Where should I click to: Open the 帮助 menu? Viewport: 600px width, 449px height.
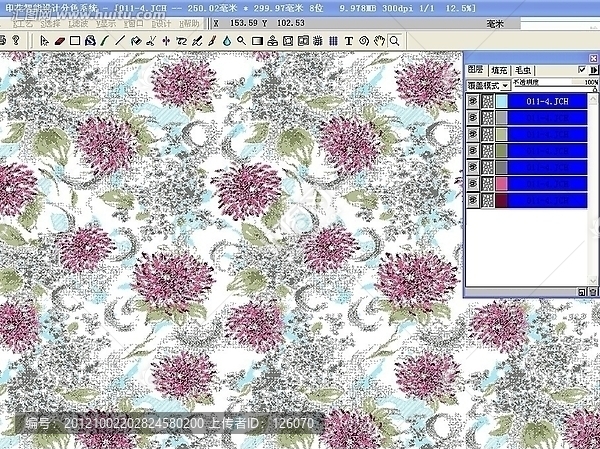[189, 24]
